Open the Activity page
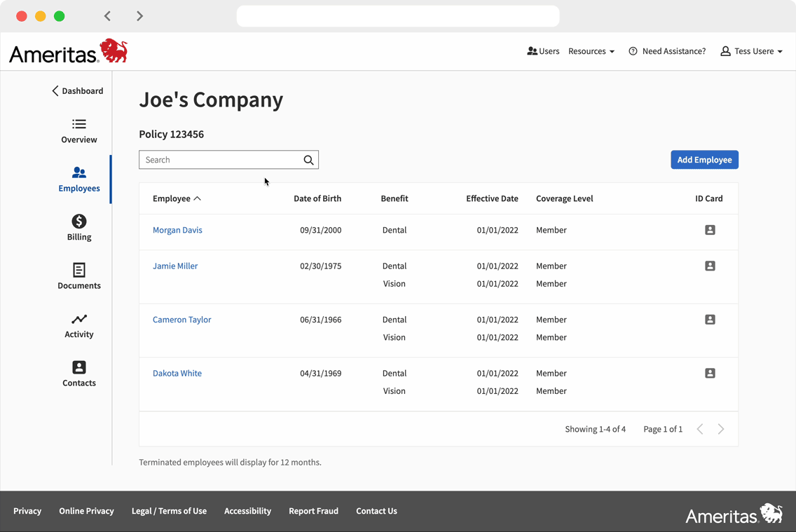The width and height of the screenshot is (796, 532). pyautogui.click(x=79, y=325)
